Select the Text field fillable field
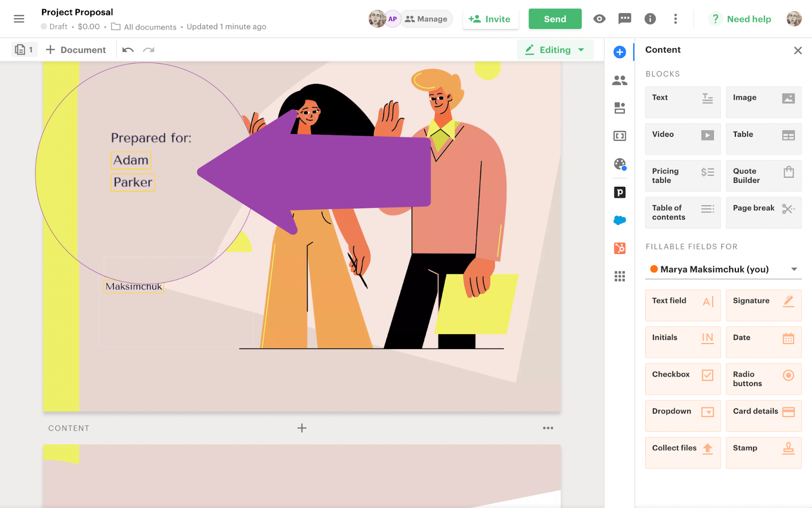Viewport: 812px width, 508px height. tap(683, 305)
